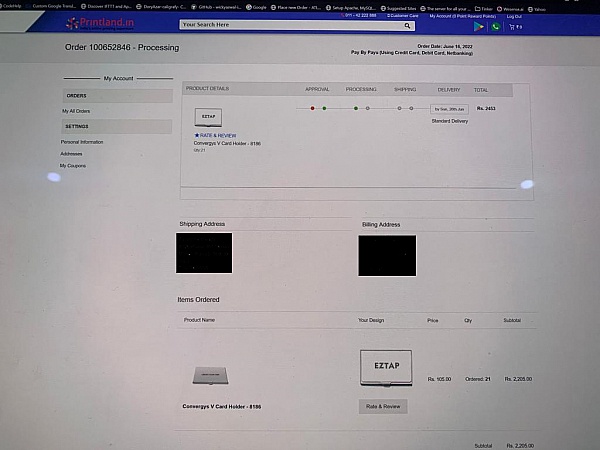The height and width of the screenshot is (450, 600).
Task: Click the Printland.in logo
Action: pyautogui.click(x=100, y=23)
